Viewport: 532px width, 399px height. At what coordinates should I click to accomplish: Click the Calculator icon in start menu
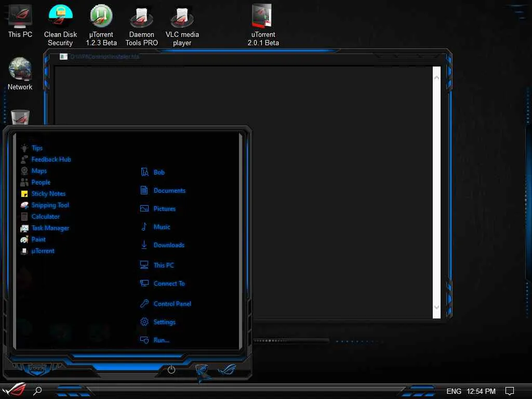point(24,217)
